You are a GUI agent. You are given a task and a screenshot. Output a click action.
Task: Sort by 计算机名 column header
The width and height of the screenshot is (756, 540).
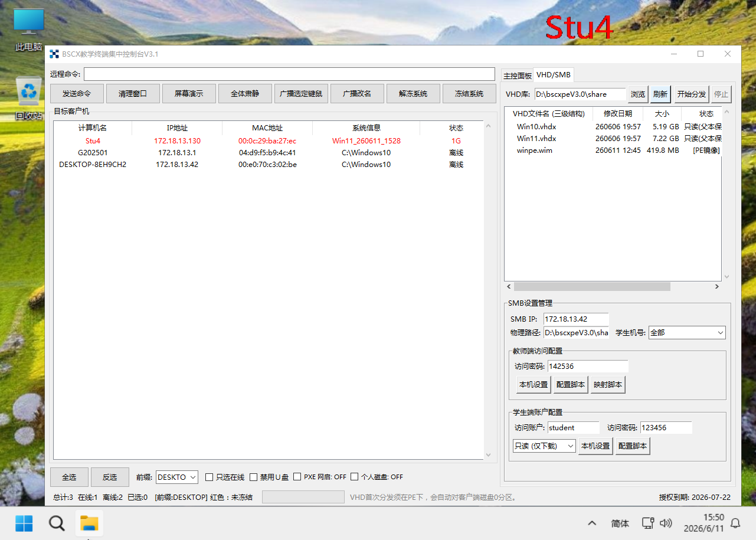pos(93,128)
